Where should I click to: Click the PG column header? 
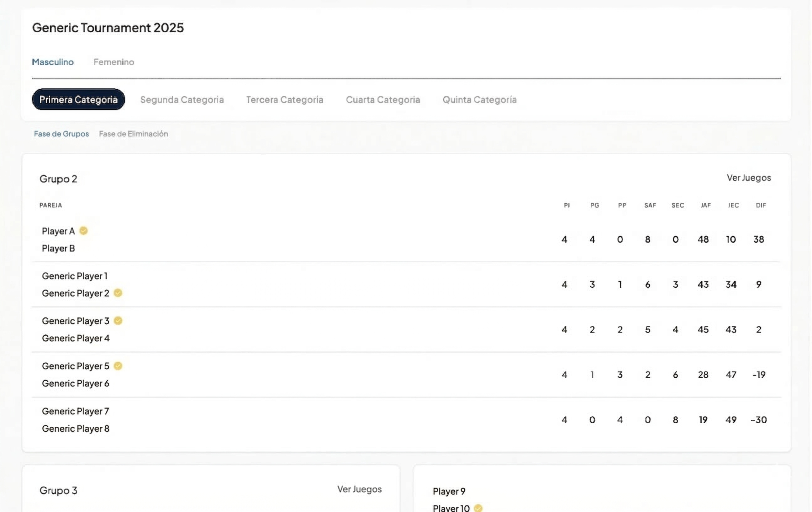tap(594, 205)
